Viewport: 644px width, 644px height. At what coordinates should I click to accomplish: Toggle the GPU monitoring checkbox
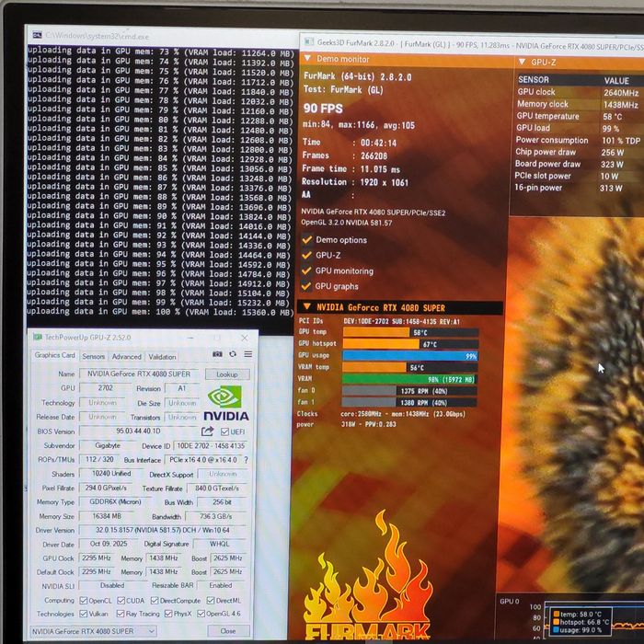[306, 270]
